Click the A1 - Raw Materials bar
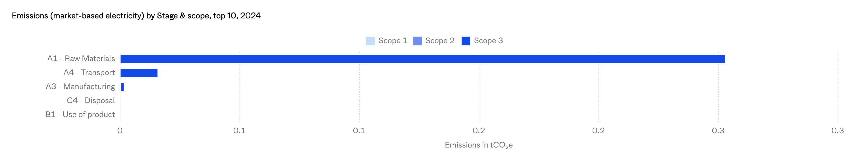 coord(422,59)
